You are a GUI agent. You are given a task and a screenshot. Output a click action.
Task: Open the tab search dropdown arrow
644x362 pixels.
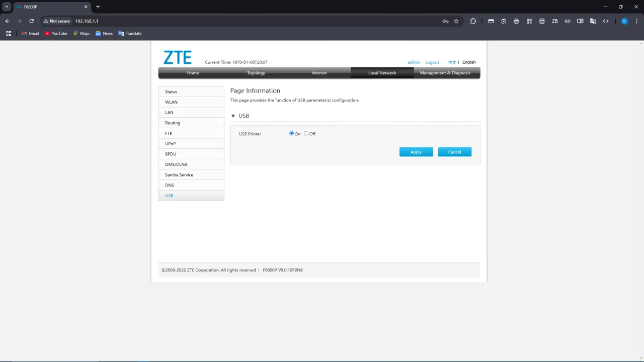pos(7,7)
